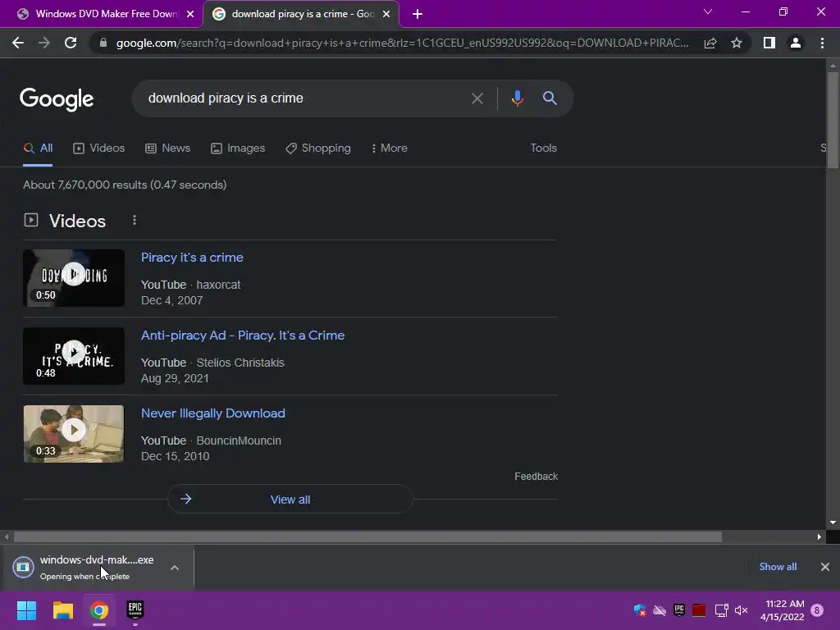Clear the Google search query
840x630 pixels.
[x=477, y=98]
